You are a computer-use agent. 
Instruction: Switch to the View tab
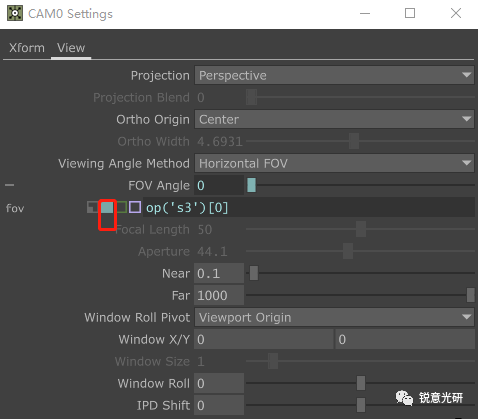tap(71, 48)
